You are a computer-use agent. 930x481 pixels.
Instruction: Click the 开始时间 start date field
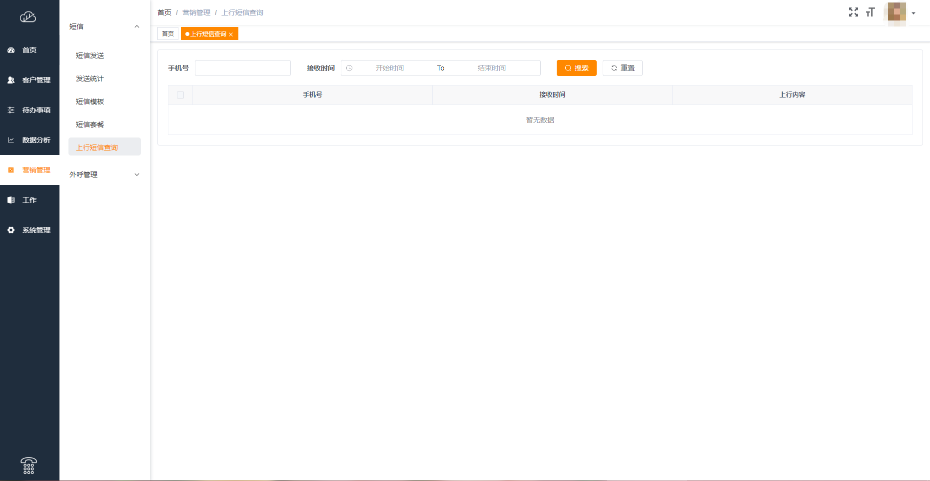pyautogui.click(x=389, y=68)
